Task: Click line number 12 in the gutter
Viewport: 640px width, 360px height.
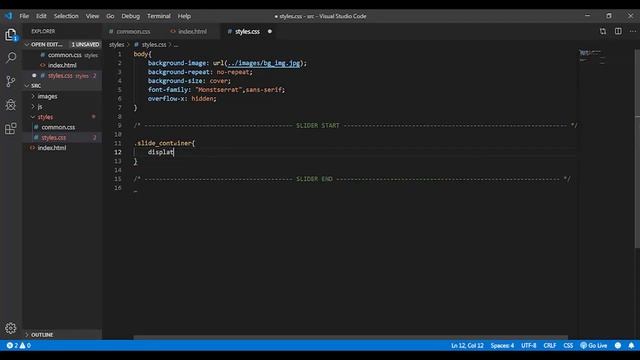Action: click(118, 152)
